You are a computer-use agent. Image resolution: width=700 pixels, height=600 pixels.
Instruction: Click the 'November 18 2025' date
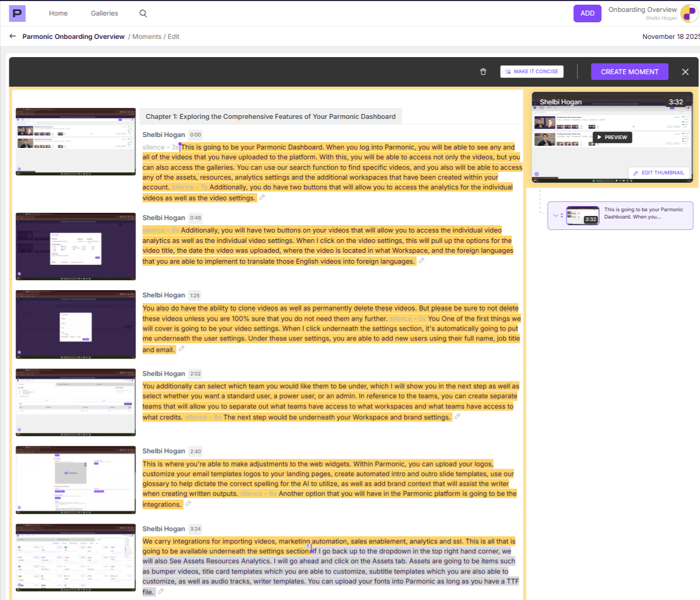[671, 37]
